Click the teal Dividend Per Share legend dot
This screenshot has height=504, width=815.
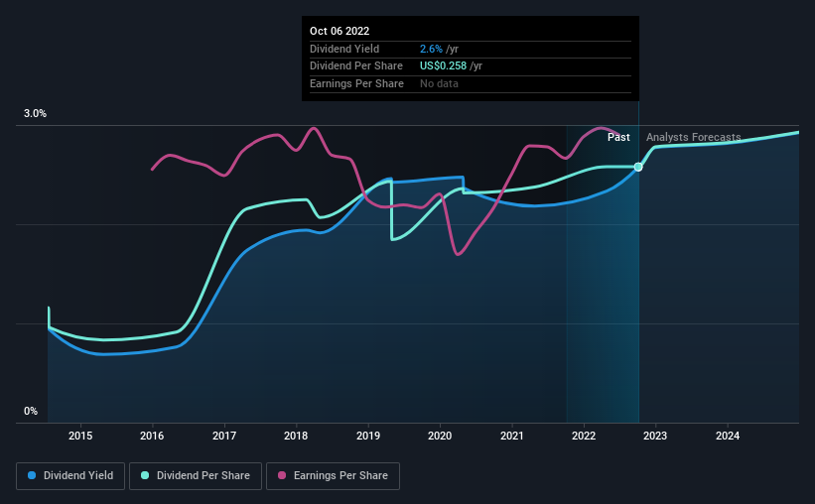tap(145, 475)
